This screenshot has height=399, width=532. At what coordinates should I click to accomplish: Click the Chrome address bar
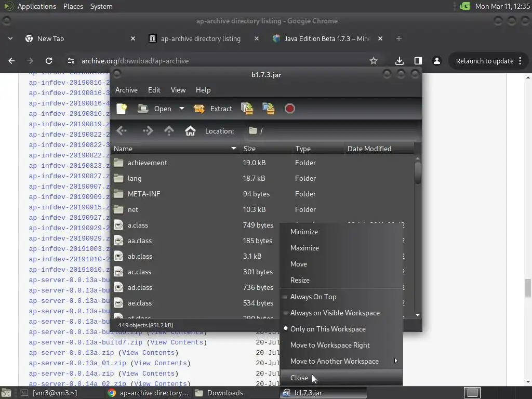click(222, 61)
